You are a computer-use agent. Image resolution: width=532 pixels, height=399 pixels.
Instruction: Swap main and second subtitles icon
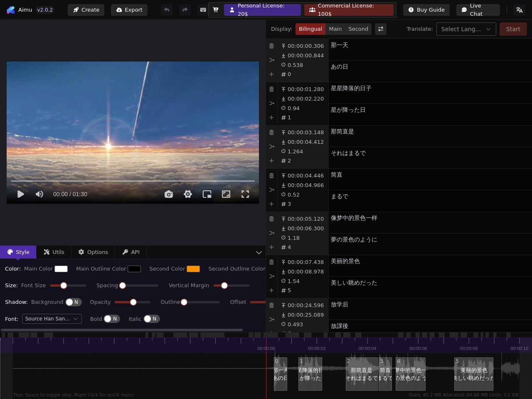click(381, 29)
